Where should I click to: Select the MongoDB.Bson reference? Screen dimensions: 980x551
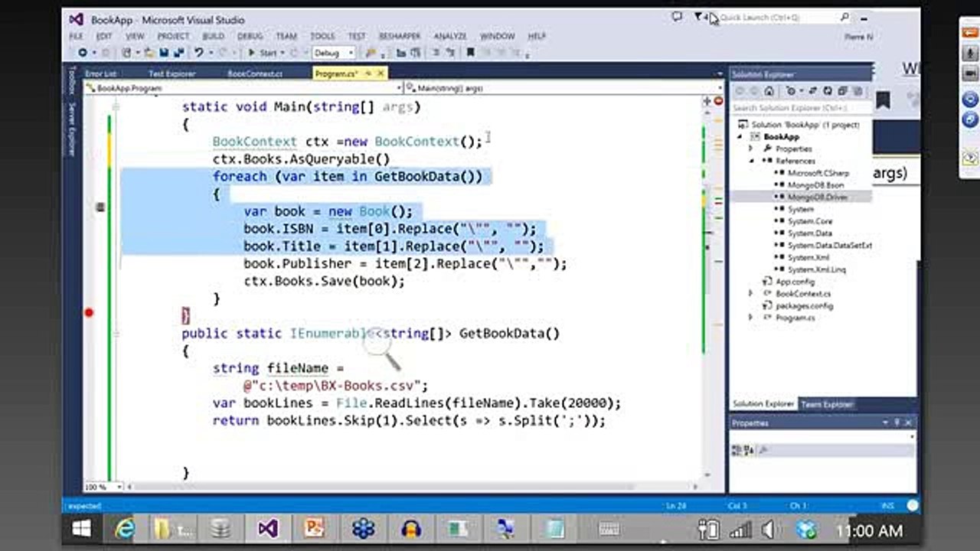pos(816,185)
